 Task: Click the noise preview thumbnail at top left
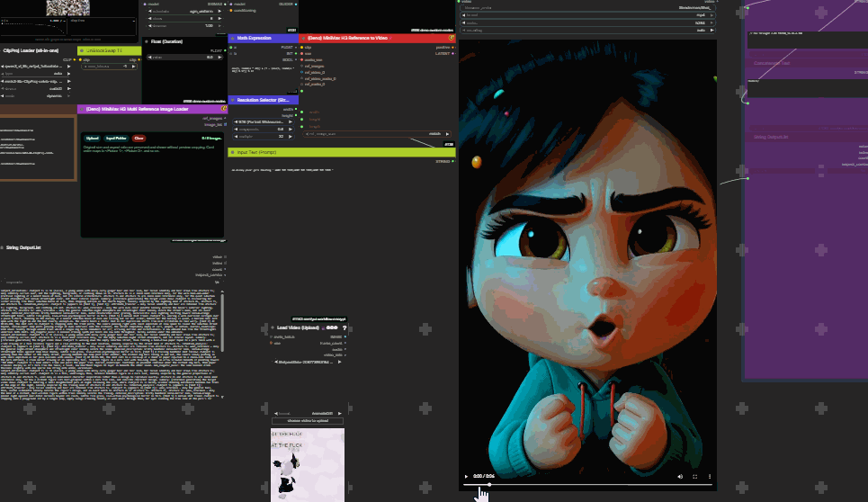click(x=67, y=7)
